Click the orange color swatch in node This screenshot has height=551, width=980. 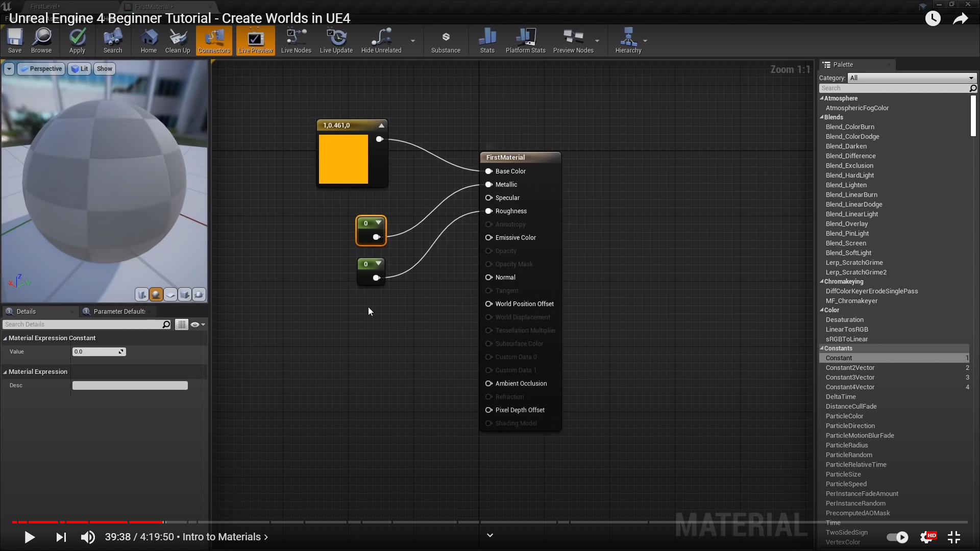(343, 159)
